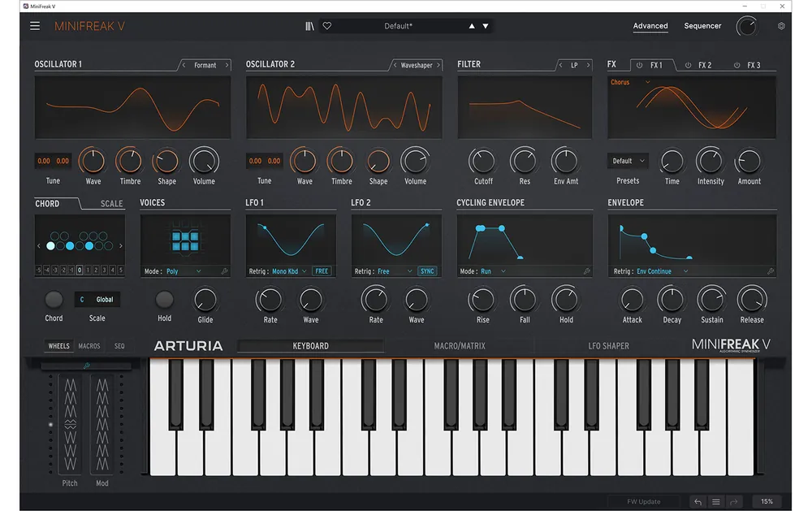Click the undo arrow in status bar
Viewport: 812px width, 511px height.
click(698, 501)
